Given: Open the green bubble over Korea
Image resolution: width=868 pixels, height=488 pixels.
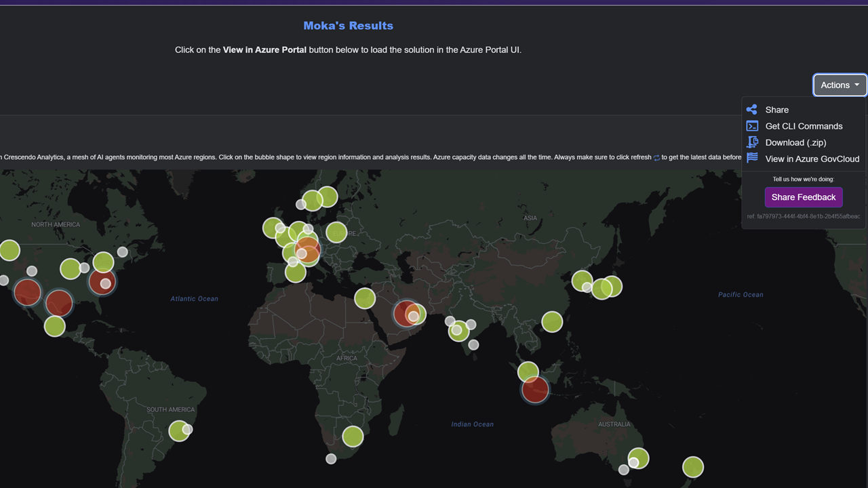Looking at the screenshot, I should coord(582,280).
